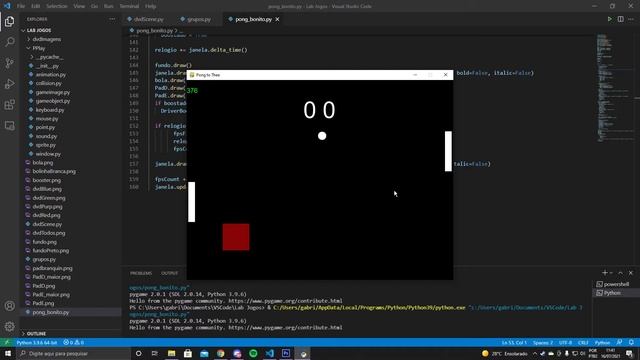Screen dimensions: 640x360
Task: Open the Source Control view
Action: [x=9, y=63]
